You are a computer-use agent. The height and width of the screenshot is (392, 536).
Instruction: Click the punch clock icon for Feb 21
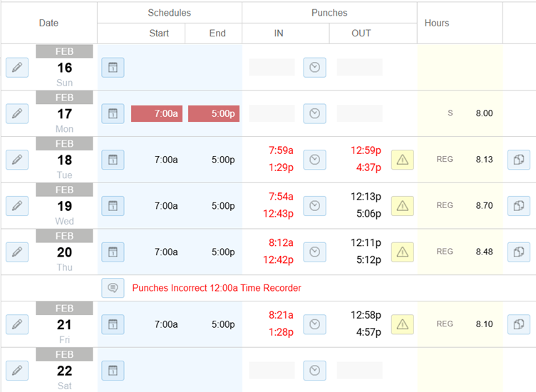click(314, 324)
